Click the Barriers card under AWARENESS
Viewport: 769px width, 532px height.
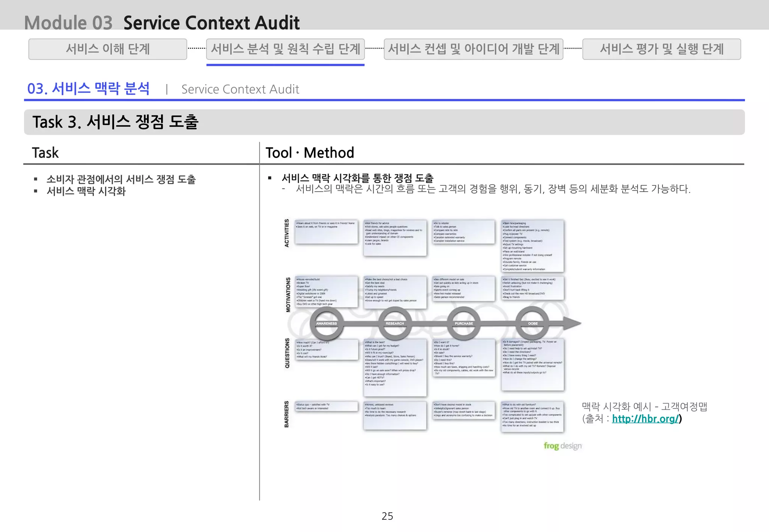pyautogui.click(x=326, y=406)
